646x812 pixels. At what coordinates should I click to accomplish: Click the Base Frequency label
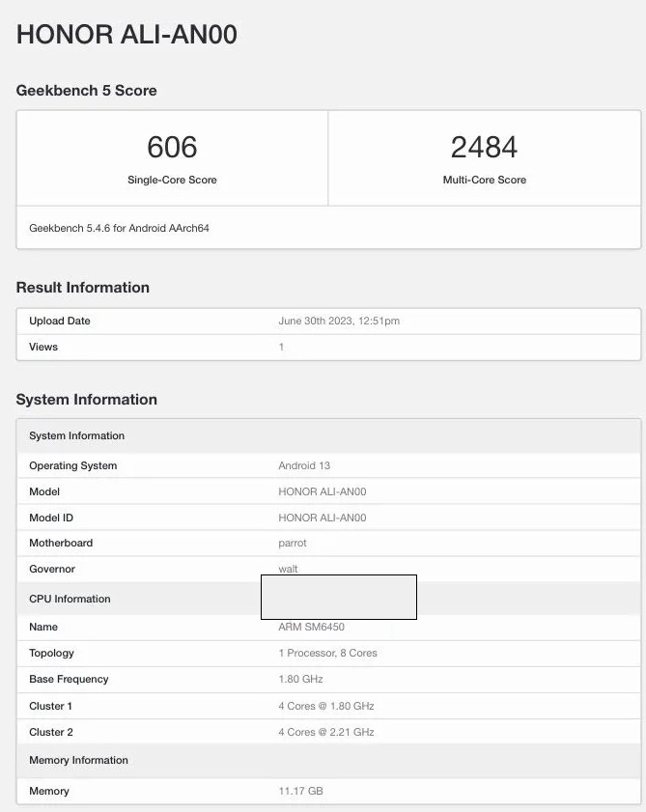[69, 679]
